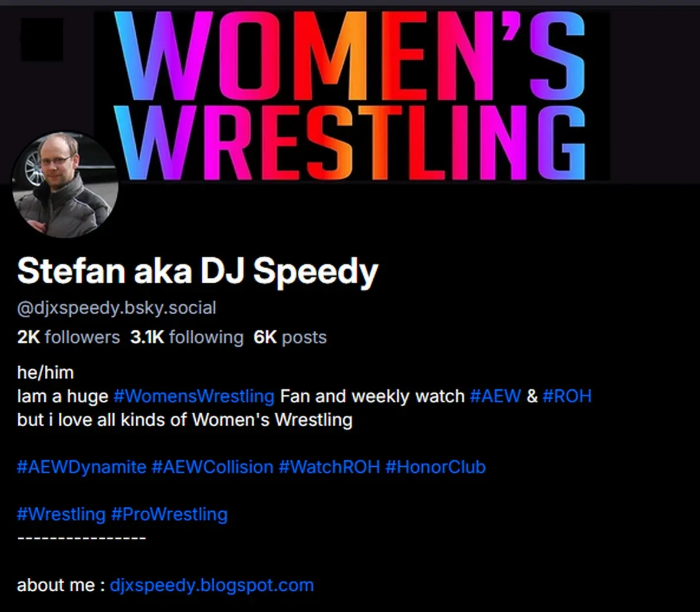This screenshot has height=612, width=700.
Task: Click the @djxspeedy.bsky.social handle
Action: 117,308
